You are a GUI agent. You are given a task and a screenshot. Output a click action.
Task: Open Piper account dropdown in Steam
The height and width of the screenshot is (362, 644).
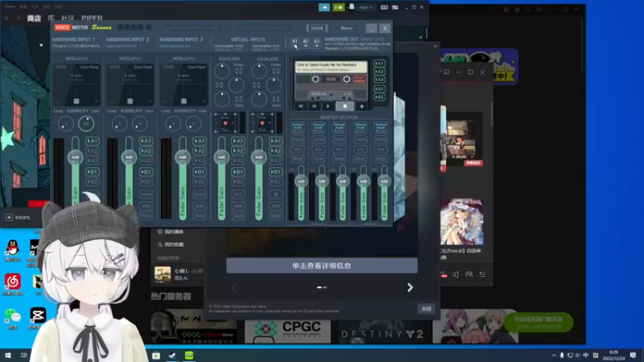click(x=366, y=7)
